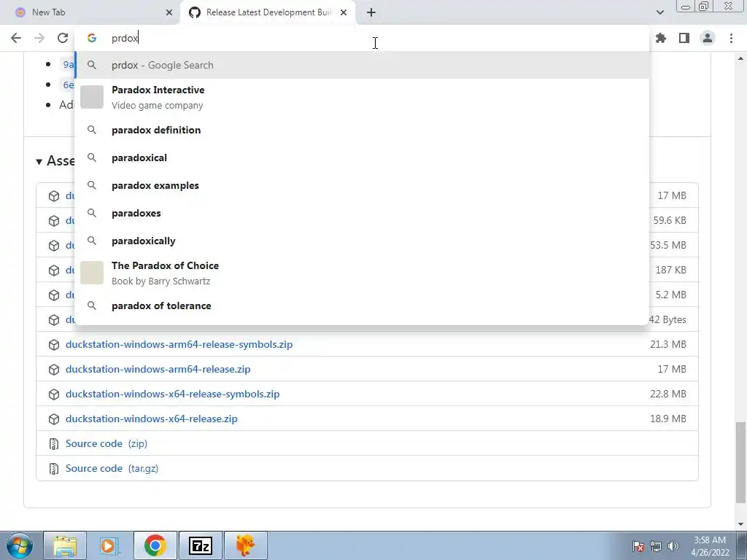Go back using the browser back arrow
This screenshot has width=747, height=560.
point(16,38)
